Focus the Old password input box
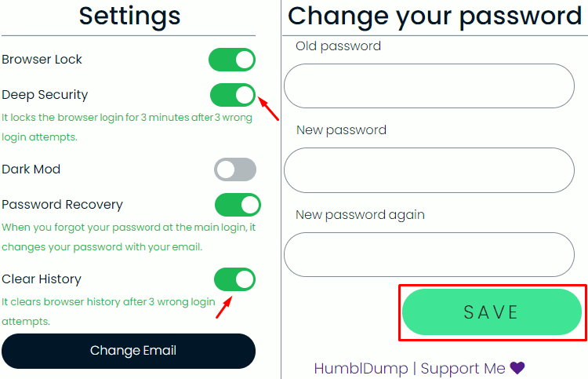This screenshot has height=379, width=588. (429, 86)
